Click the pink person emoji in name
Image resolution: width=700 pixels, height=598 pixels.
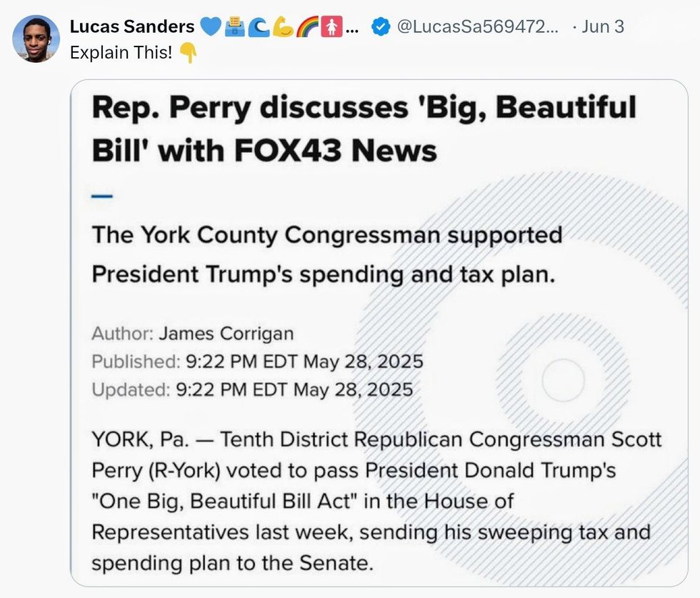pyautogui.click(x=332, y=27)
